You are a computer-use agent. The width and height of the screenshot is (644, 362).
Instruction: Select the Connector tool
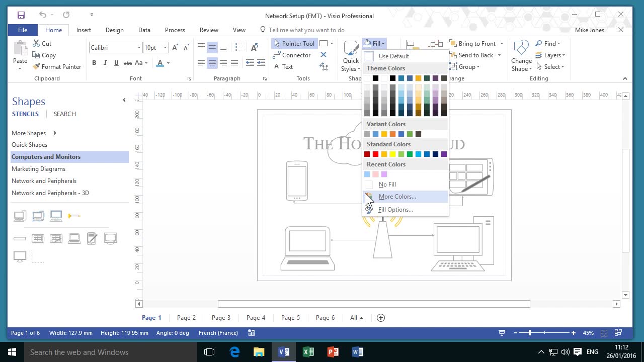[292, 55]
